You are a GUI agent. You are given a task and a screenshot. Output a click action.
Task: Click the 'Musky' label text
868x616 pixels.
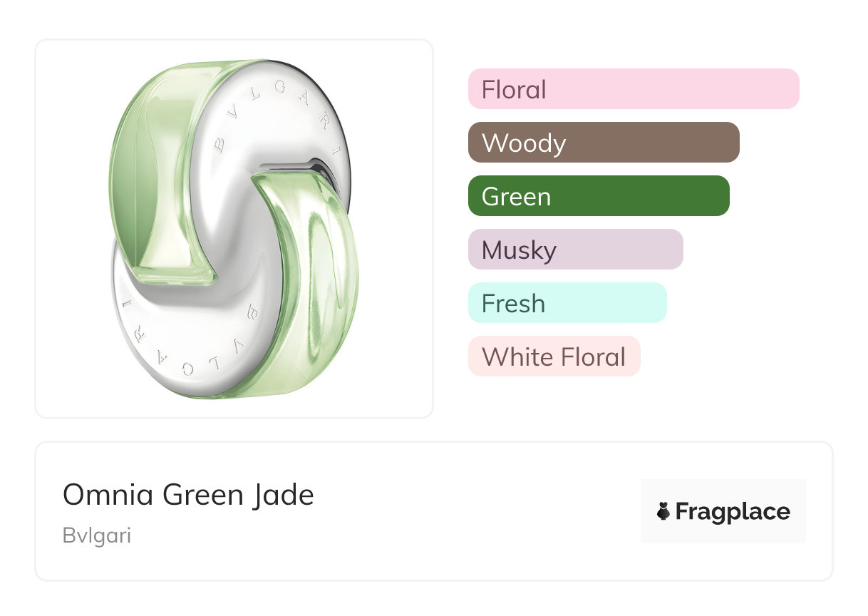[x=519, y=250]
